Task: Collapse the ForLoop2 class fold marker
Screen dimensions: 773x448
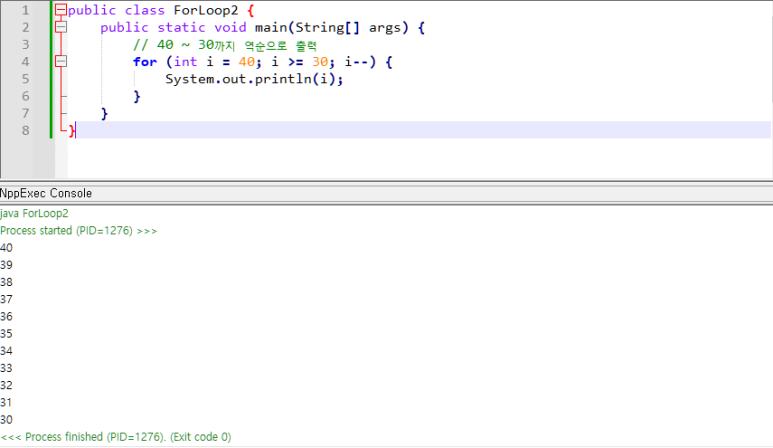Action: 61,10
